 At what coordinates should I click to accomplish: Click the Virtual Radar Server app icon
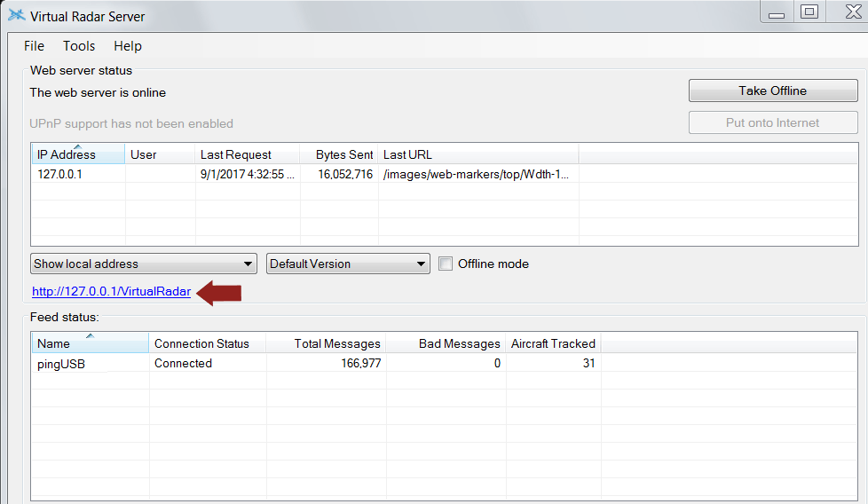pos(17,15)
